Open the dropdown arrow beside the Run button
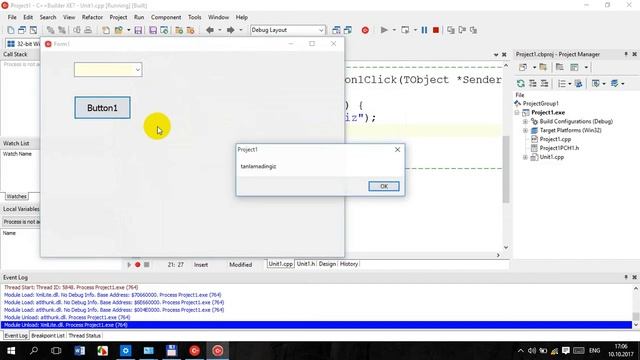 click(x=394, y=30)
